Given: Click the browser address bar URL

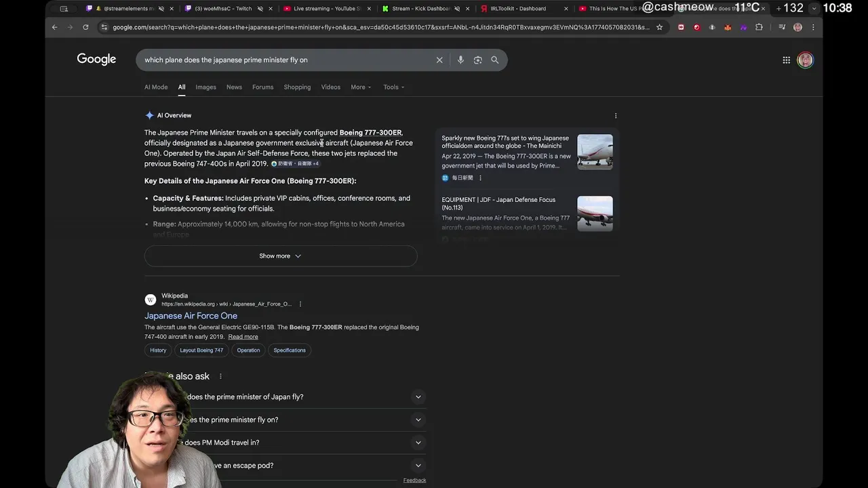Looking at the screenshot, I should (380, 27).
